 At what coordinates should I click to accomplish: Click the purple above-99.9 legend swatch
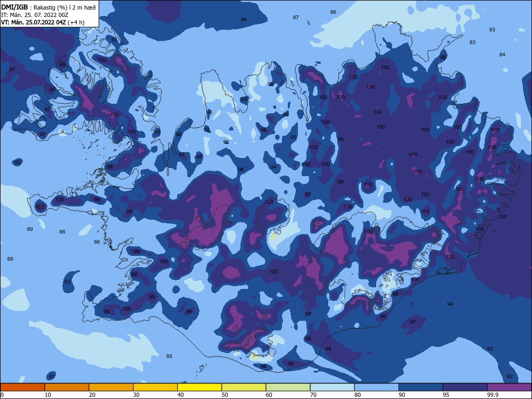point(510,387)
